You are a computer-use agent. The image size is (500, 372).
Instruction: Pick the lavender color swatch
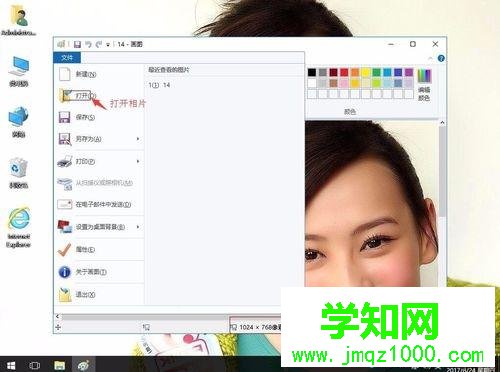(x=409, y=83)
